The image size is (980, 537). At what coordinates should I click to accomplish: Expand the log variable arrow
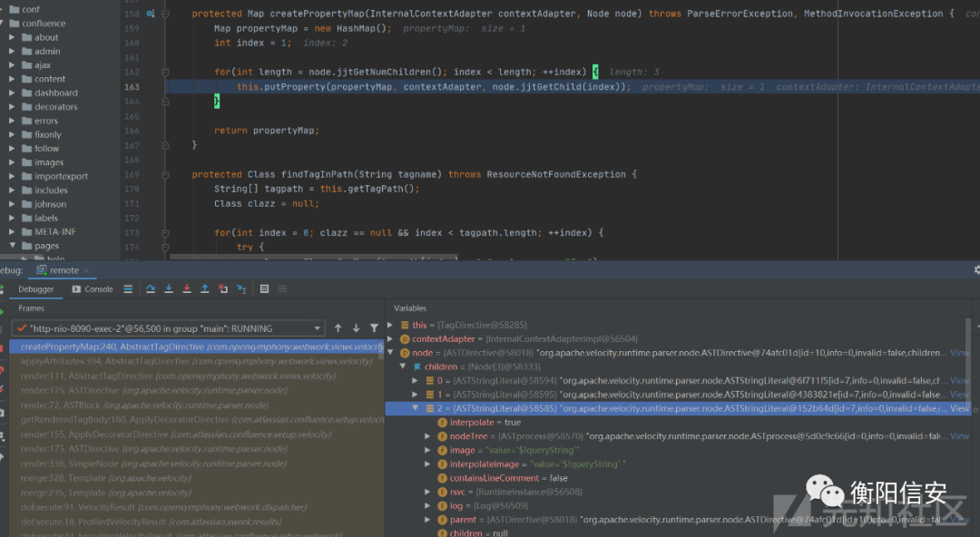[428, 506]
